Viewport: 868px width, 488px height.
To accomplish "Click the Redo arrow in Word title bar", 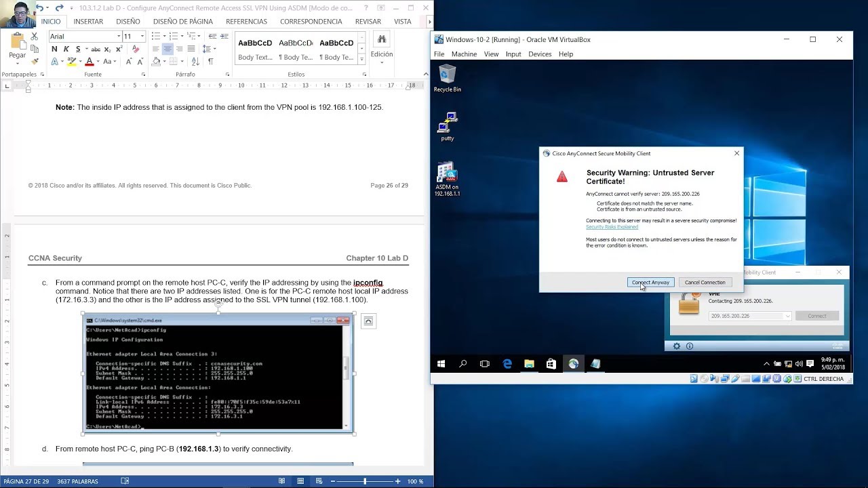I will click(60, 8).
